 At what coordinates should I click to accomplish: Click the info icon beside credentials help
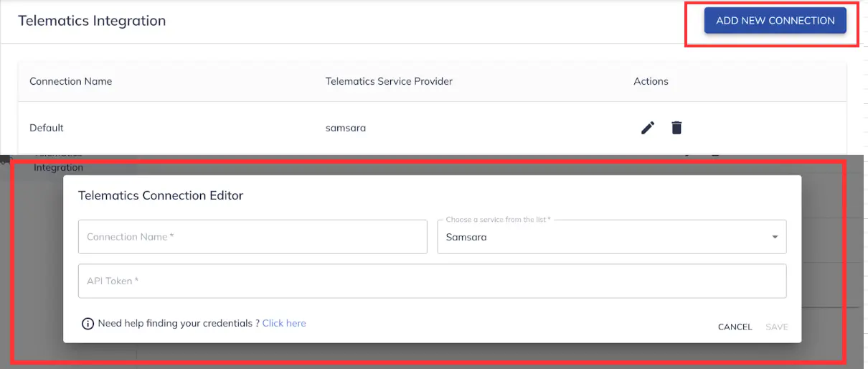[x=88, y=324]
